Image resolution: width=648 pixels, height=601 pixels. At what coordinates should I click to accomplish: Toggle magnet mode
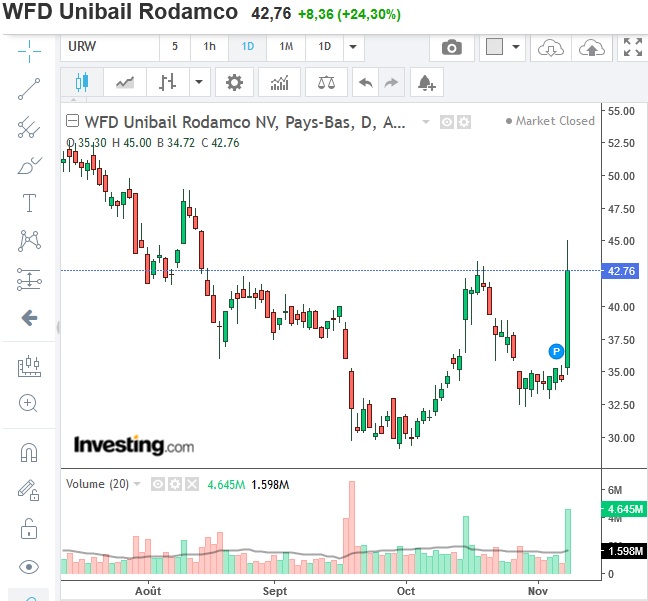pyautogui.click(x=29, y=452)
